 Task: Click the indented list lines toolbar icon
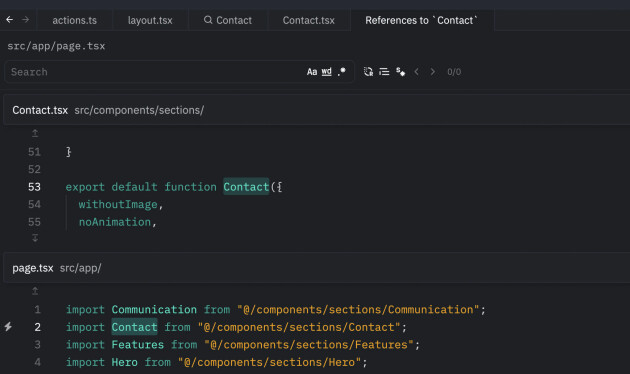click(384, 72)
